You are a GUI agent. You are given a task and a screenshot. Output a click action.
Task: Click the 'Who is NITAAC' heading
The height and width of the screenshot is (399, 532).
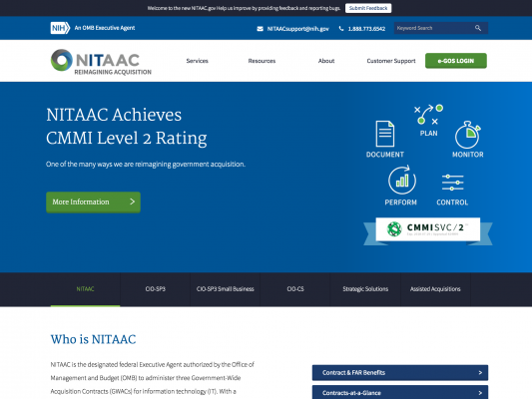[x=93, y=339]
